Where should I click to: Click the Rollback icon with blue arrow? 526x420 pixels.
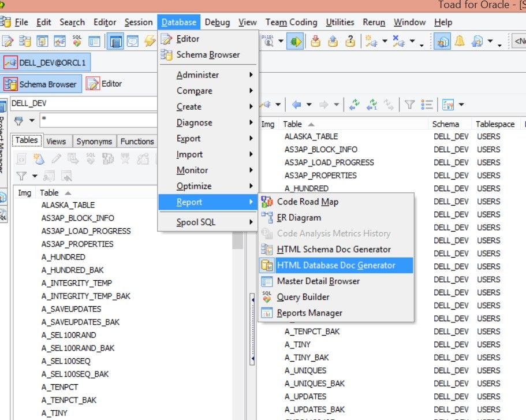coord(333,41)
